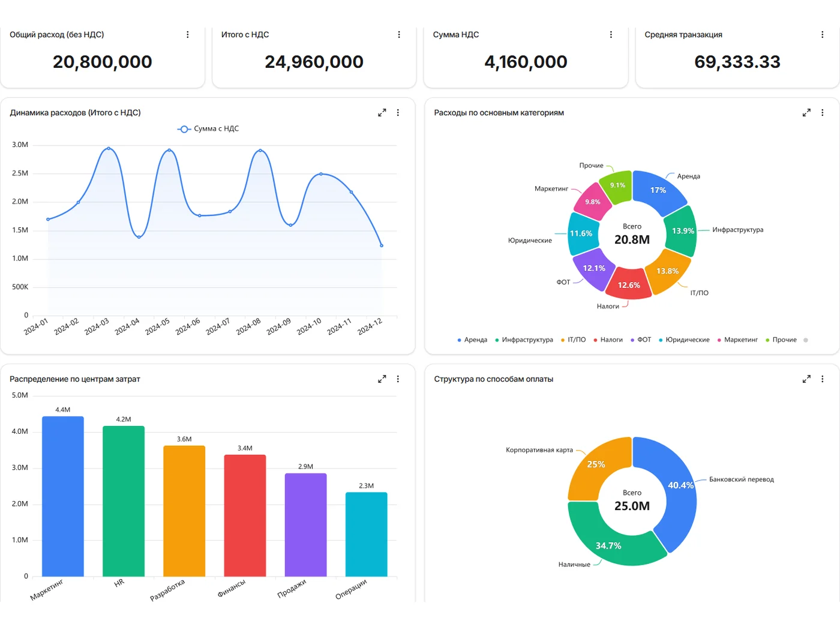
Task: Click the purple Продажи 2.9M bar
Action: [305, 525]
